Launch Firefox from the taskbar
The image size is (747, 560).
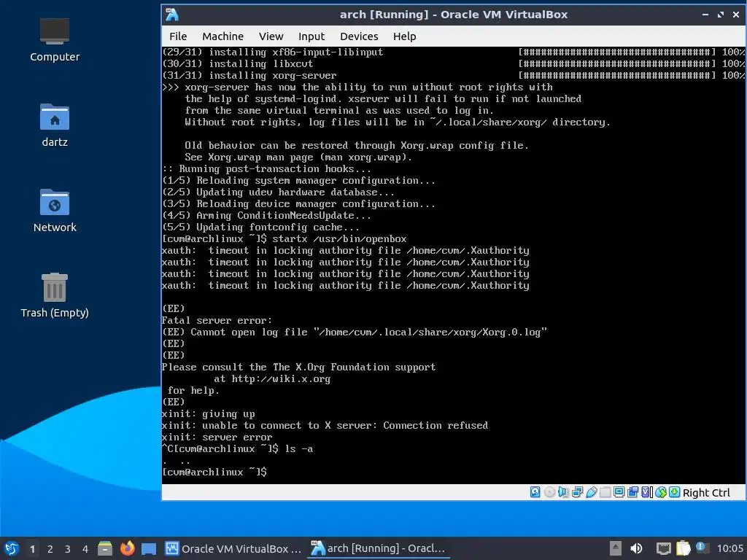(127, 548)
